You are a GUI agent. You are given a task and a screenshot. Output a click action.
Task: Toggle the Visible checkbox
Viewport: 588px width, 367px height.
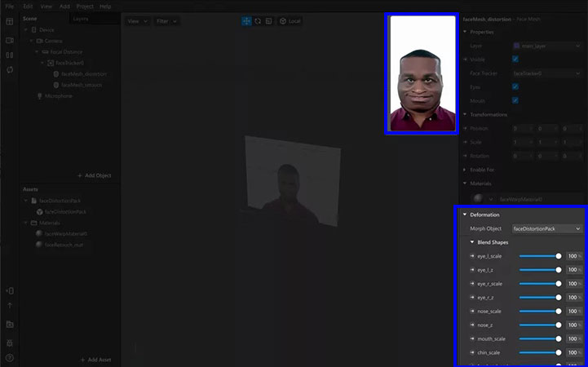(x=515, y=60)
